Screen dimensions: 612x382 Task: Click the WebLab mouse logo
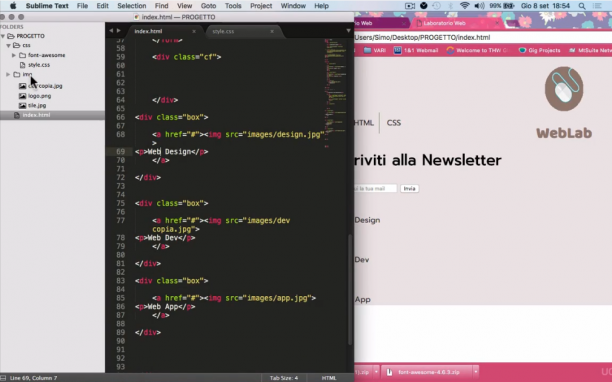[564, 89]
